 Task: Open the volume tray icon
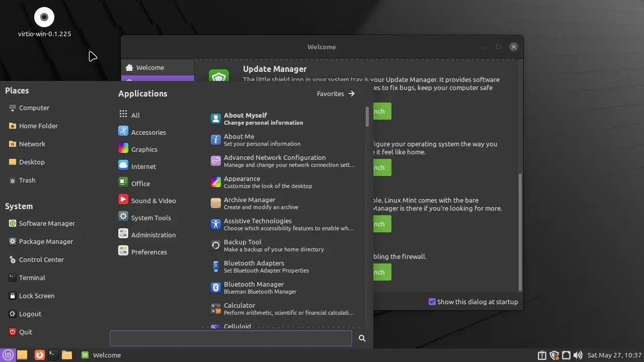coord(578,355)
